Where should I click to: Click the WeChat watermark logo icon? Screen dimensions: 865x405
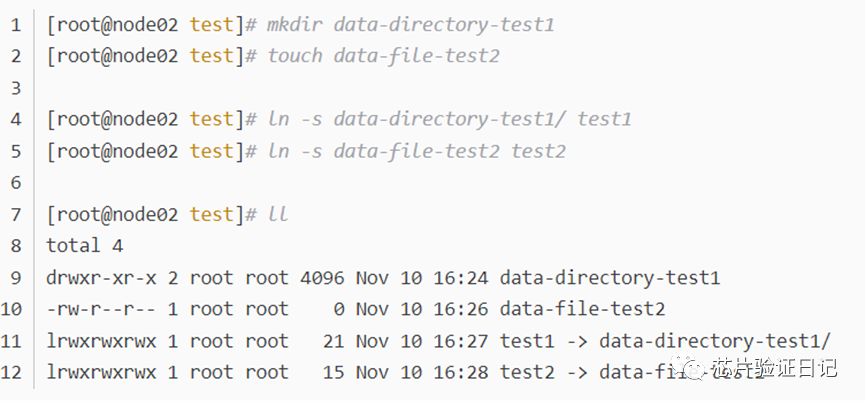pos(688,367)
